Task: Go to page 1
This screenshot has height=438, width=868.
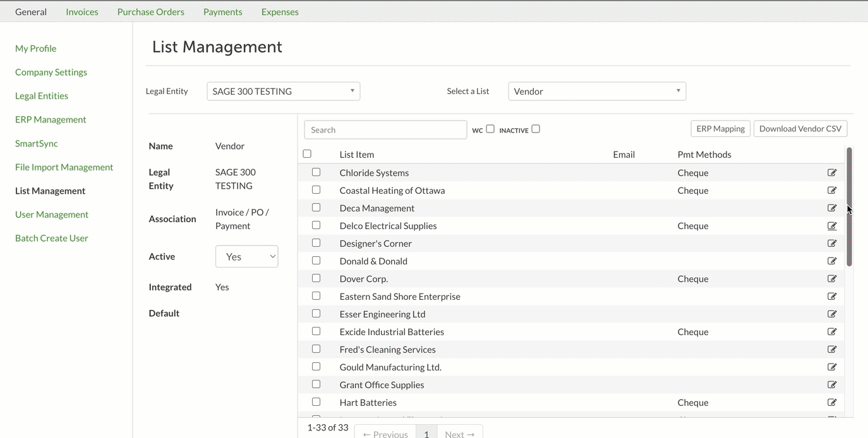Action: coord(427,432)
